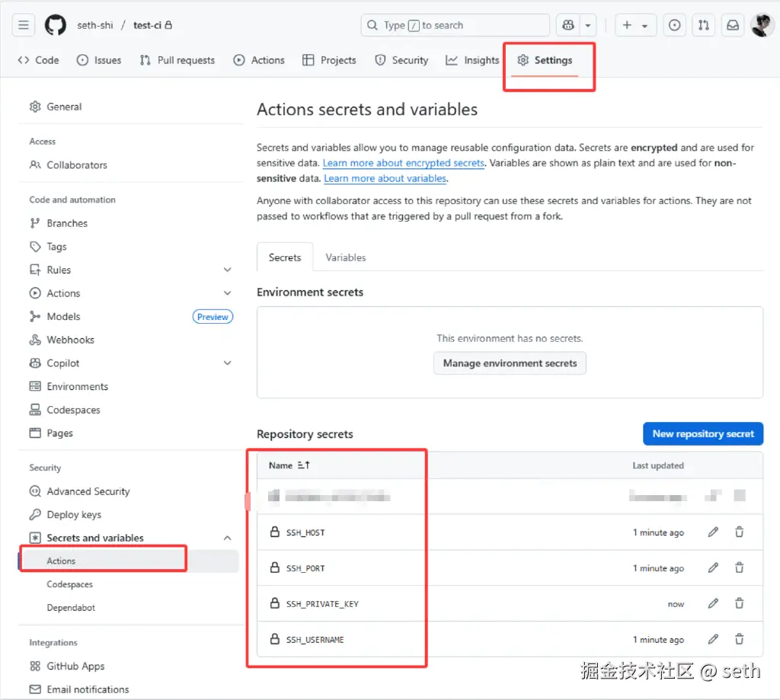This screenshot has width=780, height=700.
Task: Click the Preview badge next to Models
Action: click(x=213, y=317)
